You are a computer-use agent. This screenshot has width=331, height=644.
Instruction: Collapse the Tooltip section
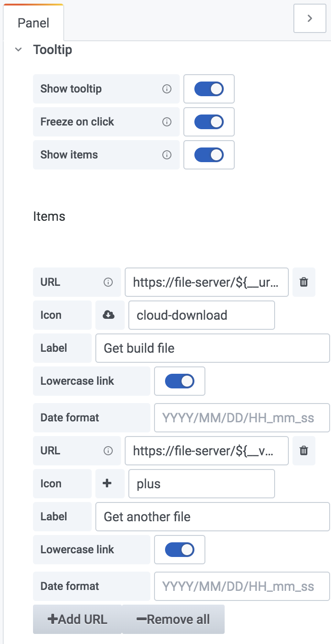[x=18, y=49]
